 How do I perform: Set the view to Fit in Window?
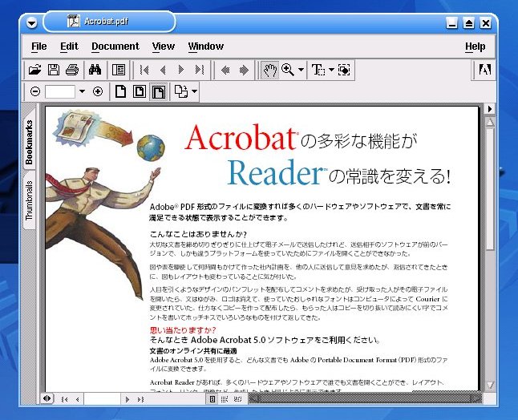point(140,91)
